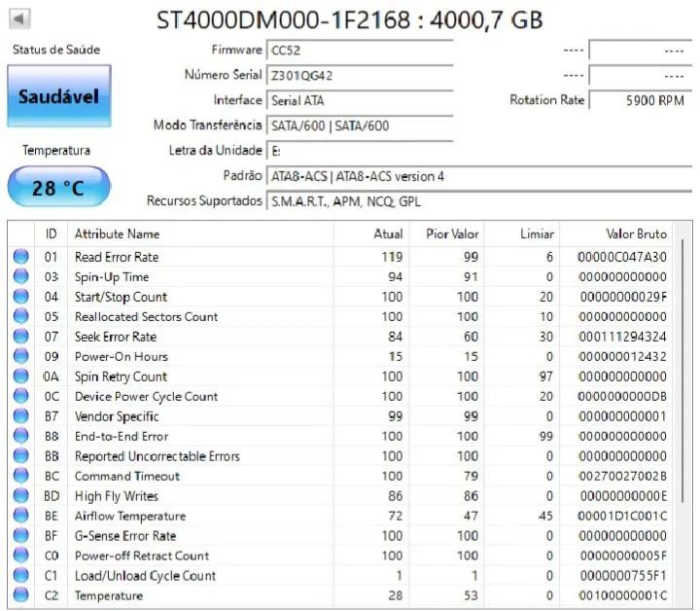This screenshot has height=611, width=700.
Task: Click the status icon for Device Power Cycle Count
Action: point(21,396)
